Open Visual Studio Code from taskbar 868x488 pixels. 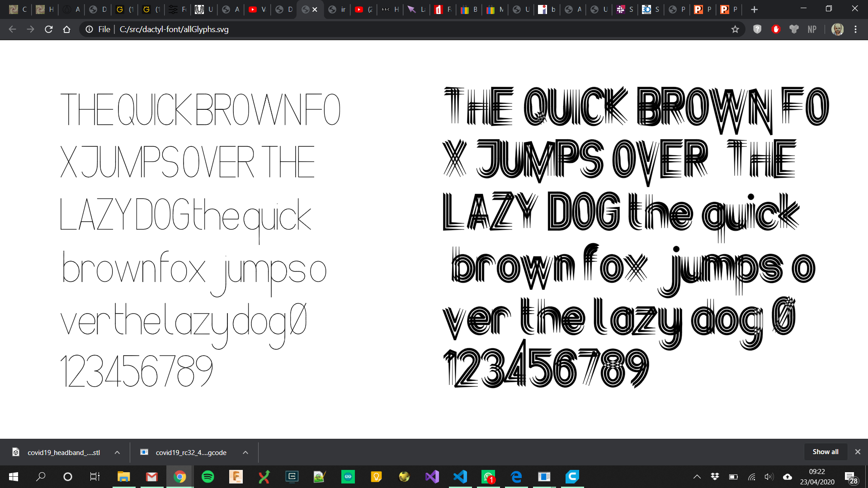(460, 477)
